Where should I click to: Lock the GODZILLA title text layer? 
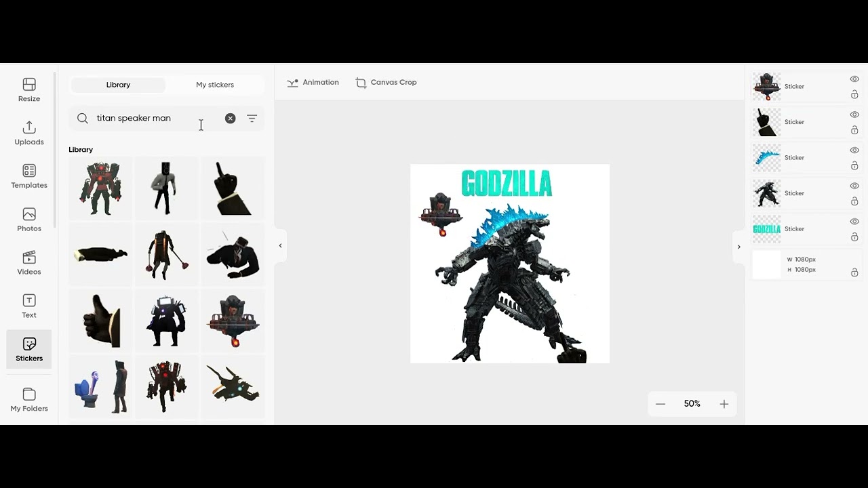tap(854, 237)
